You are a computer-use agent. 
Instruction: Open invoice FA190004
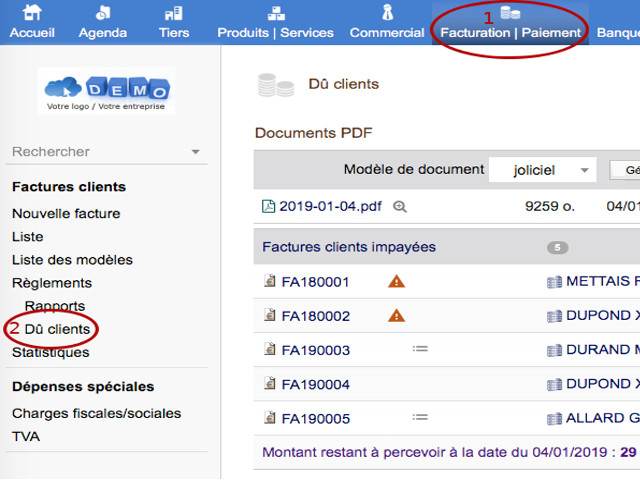pyautogui.click(x=316, y=384)
